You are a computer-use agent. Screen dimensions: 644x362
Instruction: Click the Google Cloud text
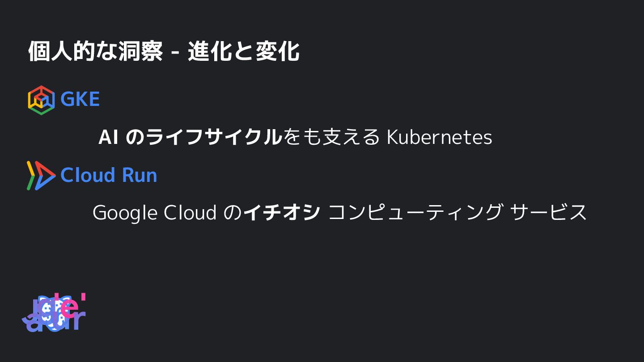tap(154, 213)
